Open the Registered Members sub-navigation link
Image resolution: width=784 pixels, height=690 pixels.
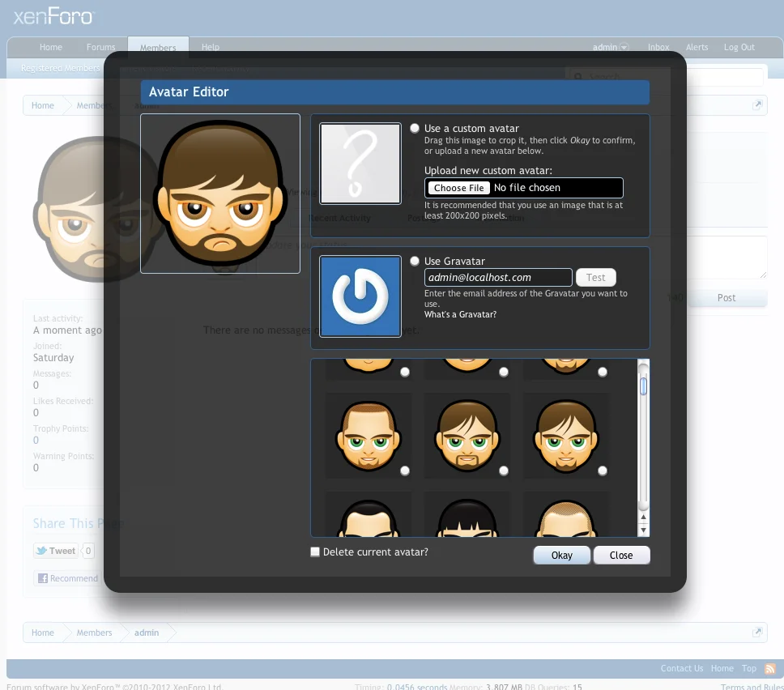[60, 68]
